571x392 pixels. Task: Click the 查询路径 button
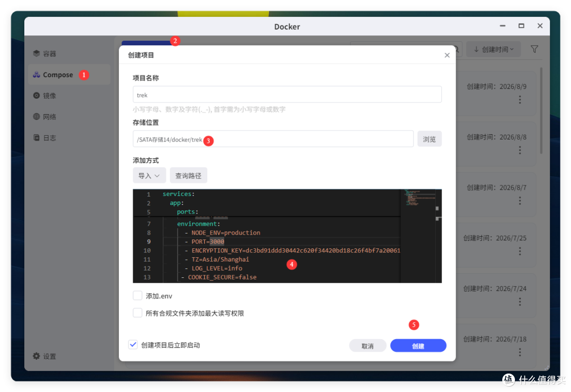point(188,175)
